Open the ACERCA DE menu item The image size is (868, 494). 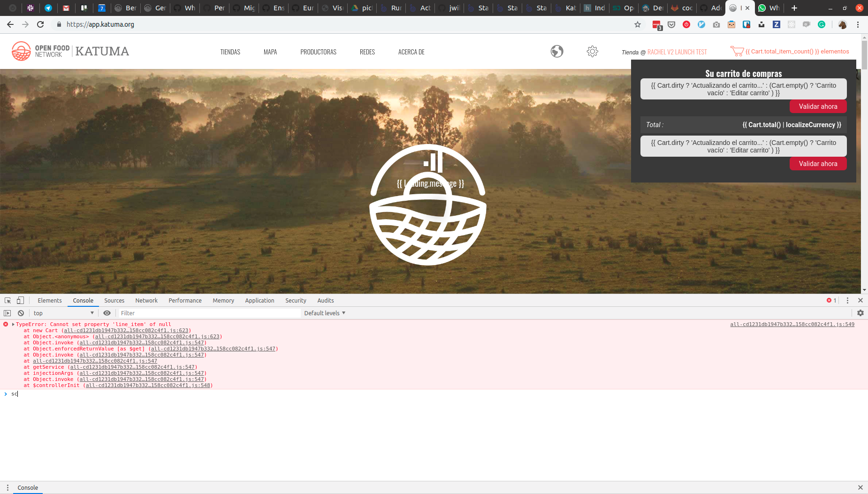(411, 52)
